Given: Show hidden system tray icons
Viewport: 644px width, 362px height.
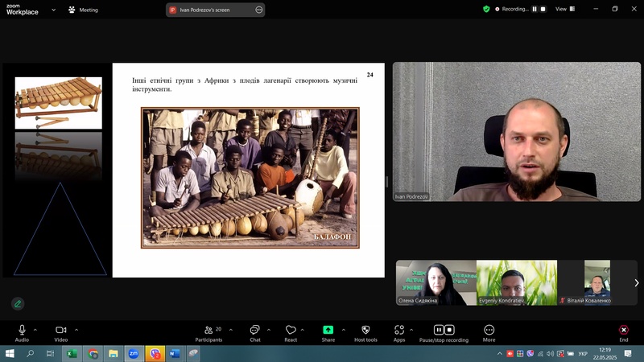Looking at the screenshot, I should pyautogui.click(x=499, y=353).
